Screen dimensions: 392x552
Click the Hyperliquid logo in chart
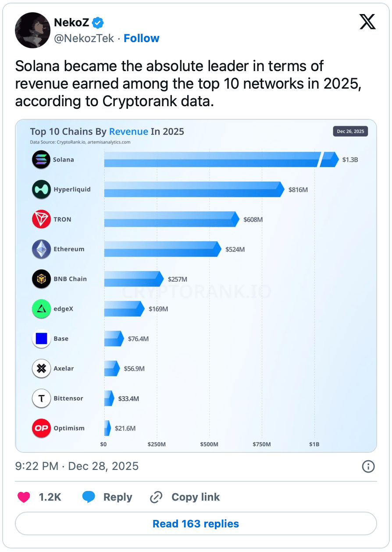[41, 190]
